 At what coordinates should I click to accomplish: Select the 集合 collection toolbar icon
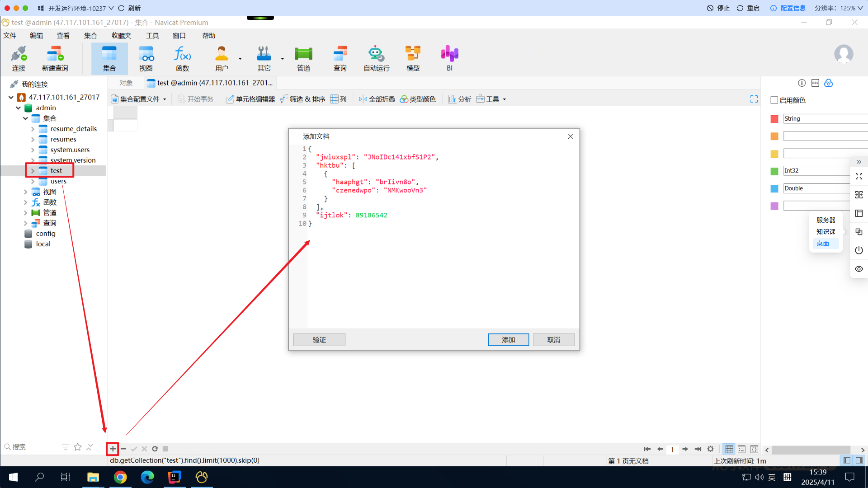click(x=109, y=59)
